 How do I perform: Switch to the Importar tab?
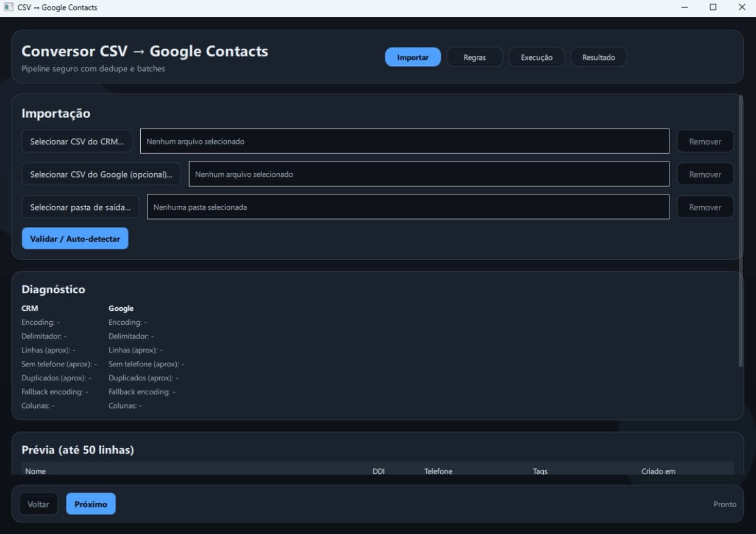coord(413,57)
